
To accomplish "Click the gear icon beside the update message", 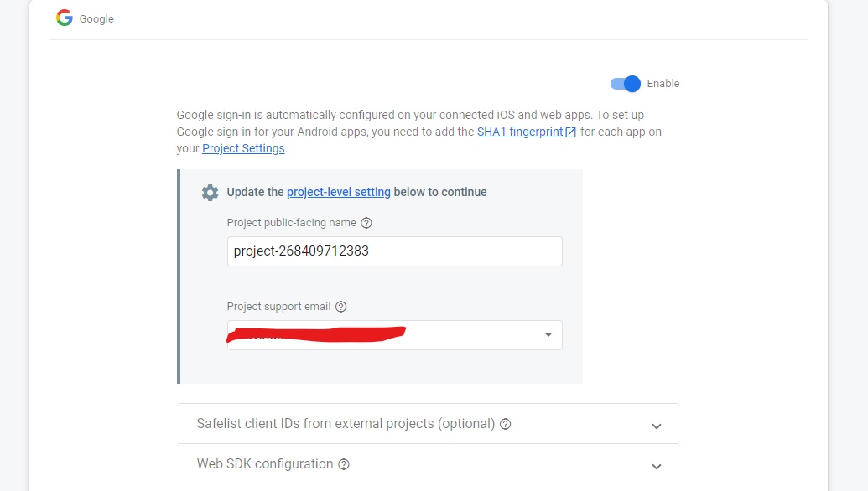I will (x=210, y=192).
